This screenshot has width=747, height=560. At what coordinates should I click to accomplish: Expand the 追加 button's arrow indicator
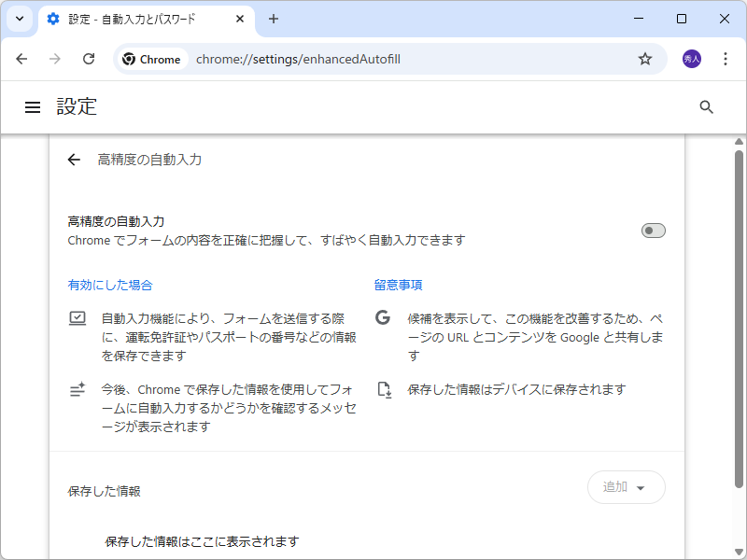point(642,487)
